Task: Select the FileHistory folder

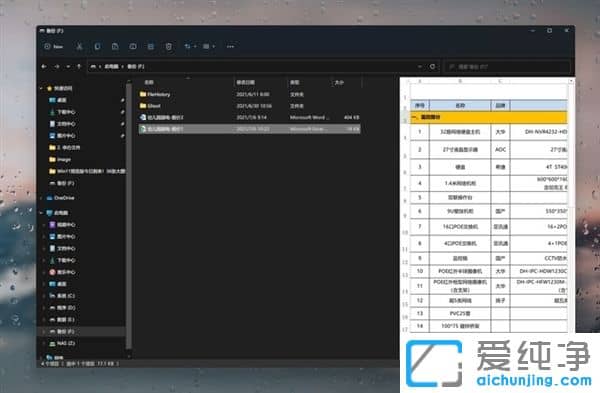Action: pyautogui.click(x=249, y=94)
